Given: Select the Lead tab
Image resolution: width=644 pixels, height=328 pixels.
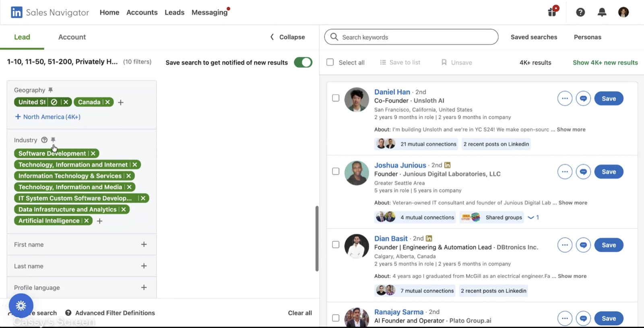Looking at the screenshot, I should point(22,37).
